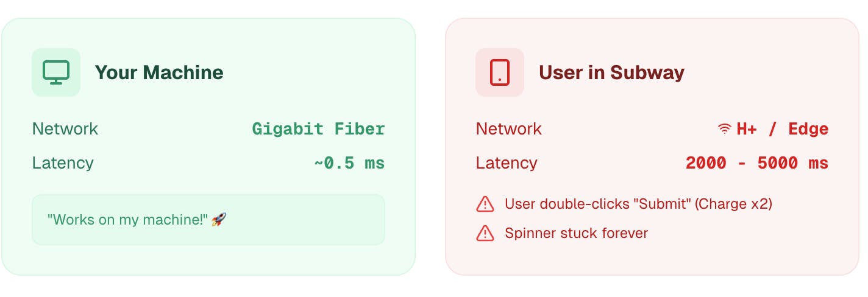The width and height of the screenshot is (868, 297).
Task: Click the warning triangle beside the double-clicks message
Action: coord(485,204)
